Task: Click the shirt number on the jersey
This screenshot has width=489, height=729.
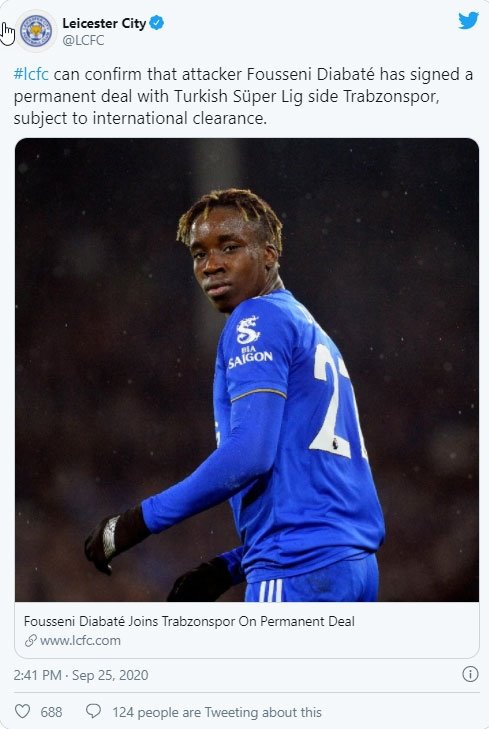Action: pos(336,402)
